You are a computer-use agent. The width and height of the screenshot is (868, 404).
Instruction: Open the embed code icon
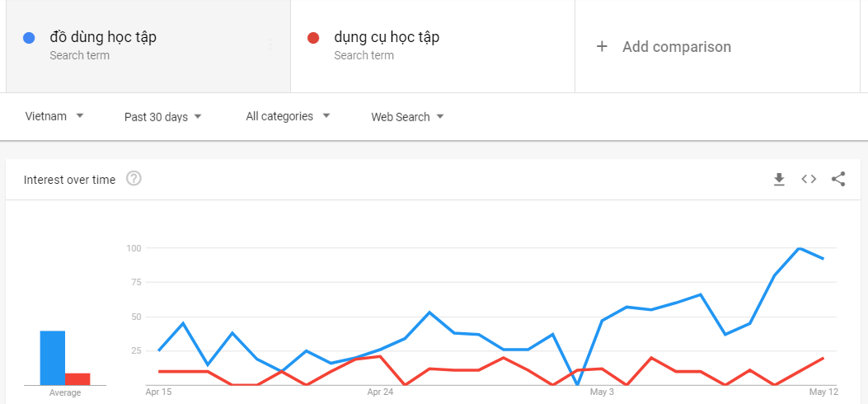[x=809, y=179]
